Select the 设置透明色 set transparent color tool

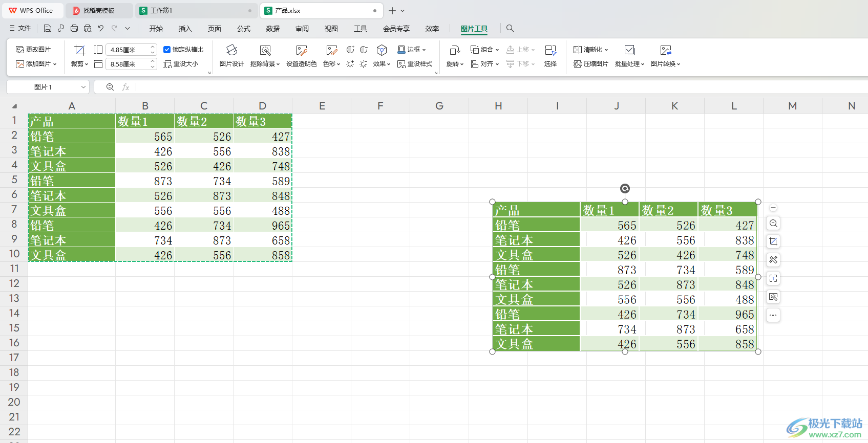(301, 50)
